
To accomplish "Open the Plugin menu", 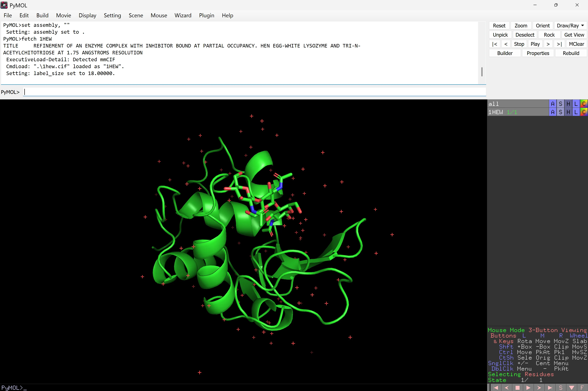I will [206, 15].
